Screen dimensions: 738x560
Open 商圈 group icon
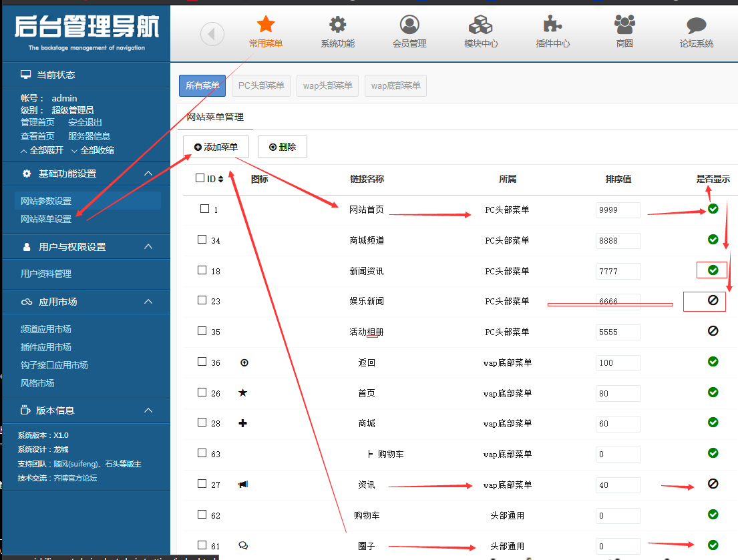click(624, 25)
